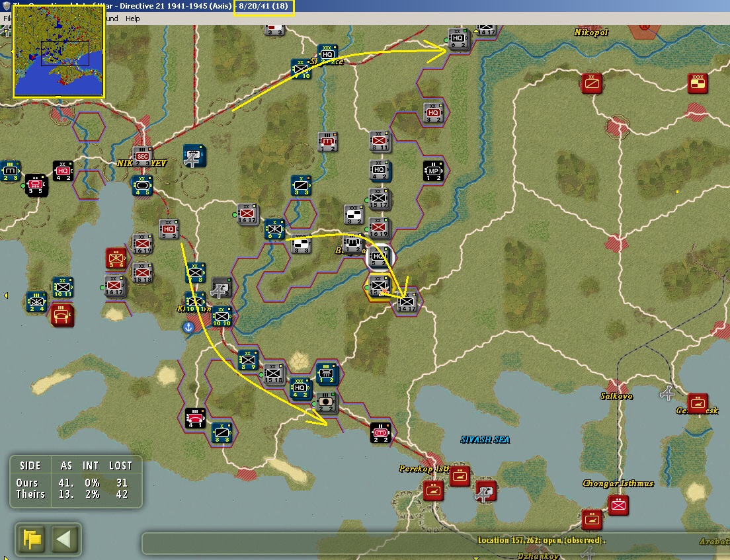
Task: Select the blue artillery unit rated 1 2 in south
Action: [327, 374]
